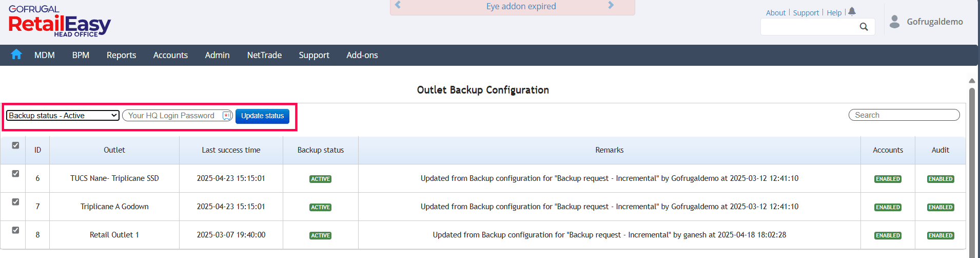This screenshot has width=980, height=258.
Task: Focus the outlet table Search field
Action: click(904, 115)
